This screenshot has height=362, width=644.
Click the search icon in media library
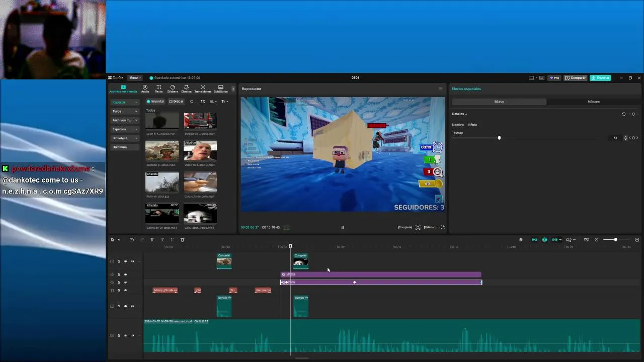click(192, 102)
